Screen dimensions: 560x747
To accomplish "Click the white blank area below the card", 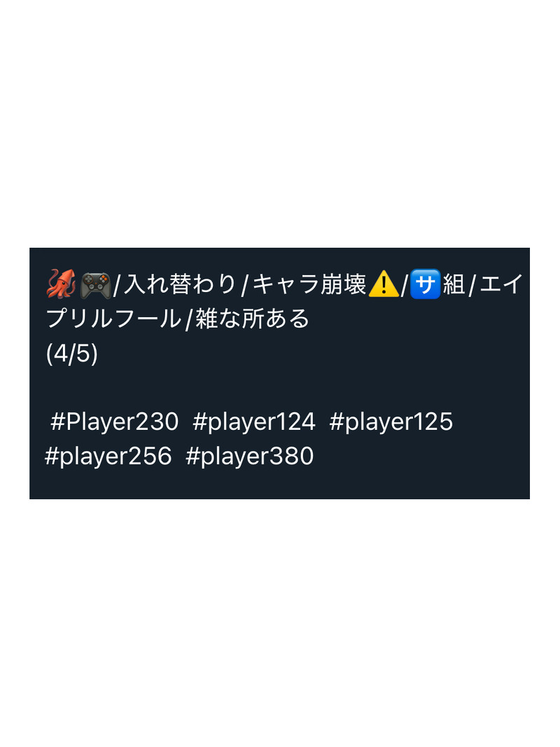I will pos(280,623).
